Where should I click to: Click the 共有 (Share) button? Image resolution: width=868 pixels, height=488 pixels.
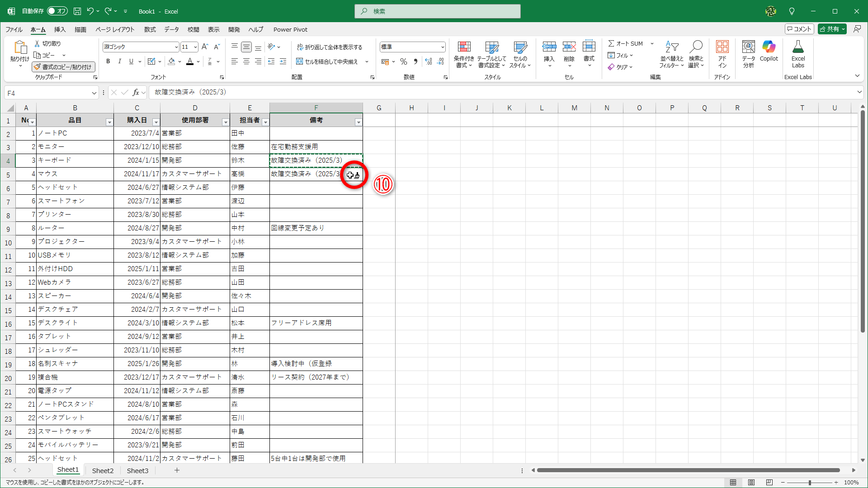pos(832,28)
